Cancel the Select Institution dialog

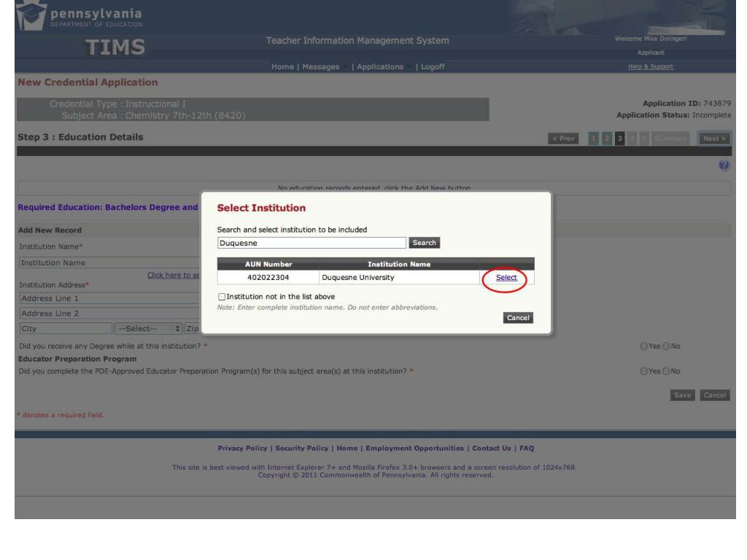518,318
